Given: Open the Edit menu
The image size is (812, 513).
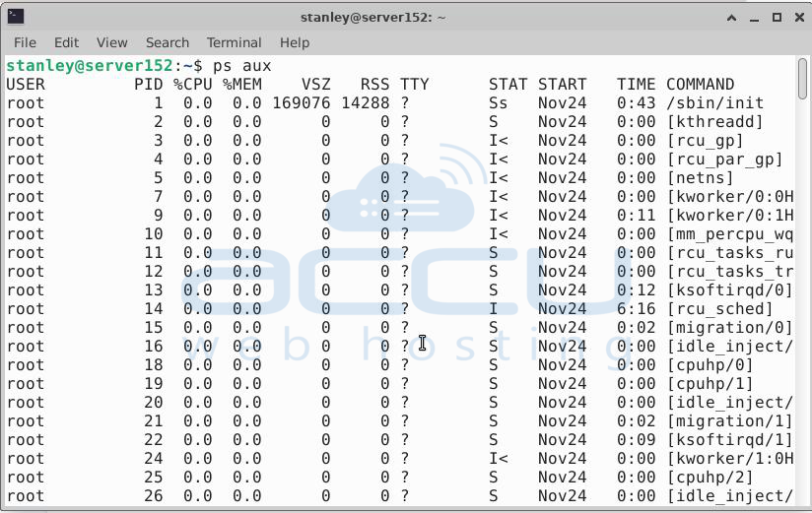Looking at the screenshot, I should pyautogui.click(x=66, y=42).
